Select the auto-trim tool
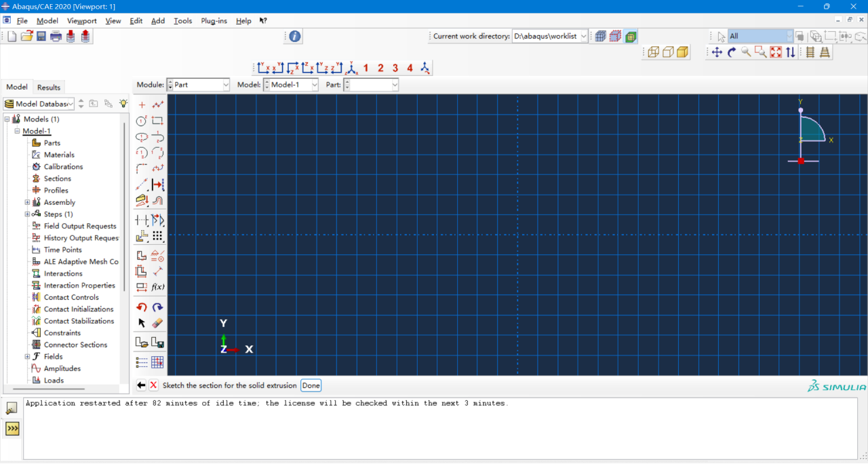Screen dimensions: 868x464 pos(142,220)
